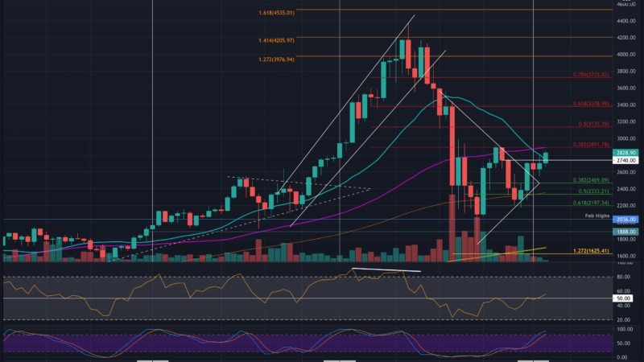The image size is (644, 362).
Task: Click the 4200.00 price axis value
Action: [x=626, y=38]
